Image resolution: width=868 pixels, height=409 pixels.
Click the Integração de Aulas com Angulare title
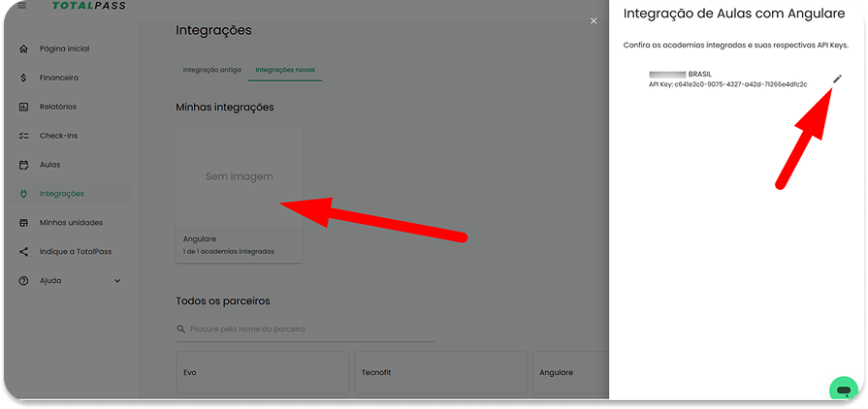(x=734, y=14)
